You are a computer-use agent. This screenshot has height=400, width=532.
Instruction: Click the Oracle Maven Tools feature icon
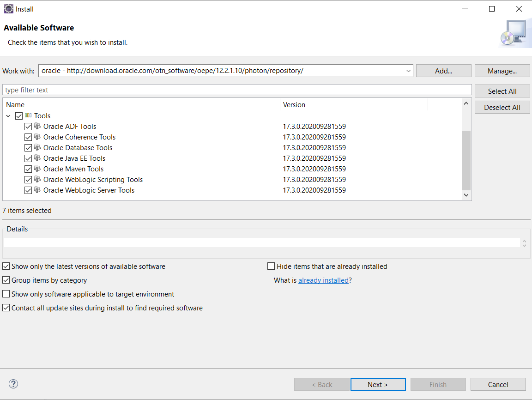point(38,169)
